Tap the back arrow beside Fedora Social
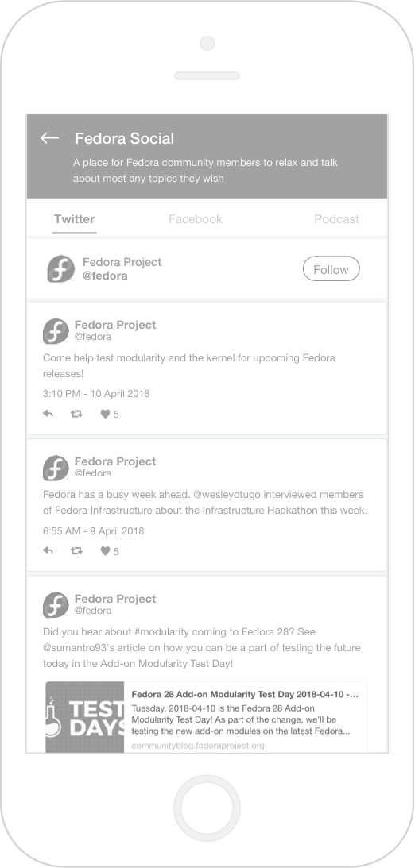 50,138
